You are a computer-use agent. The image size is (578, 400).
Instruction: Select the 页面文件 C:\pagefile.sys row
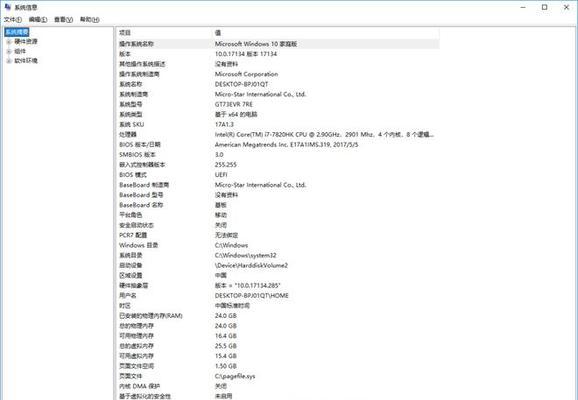point(278,376)
